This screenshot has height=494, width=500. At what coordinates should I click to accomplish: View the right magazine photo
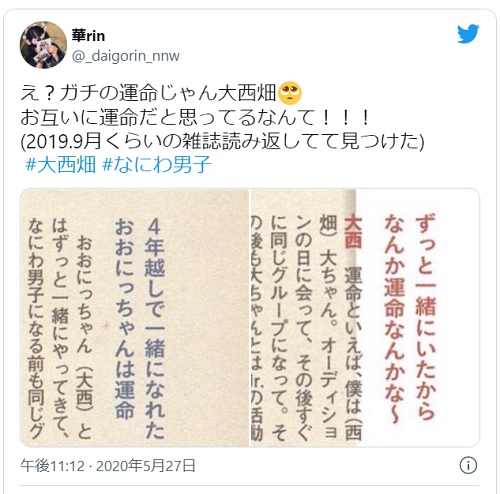pos(365,318)
